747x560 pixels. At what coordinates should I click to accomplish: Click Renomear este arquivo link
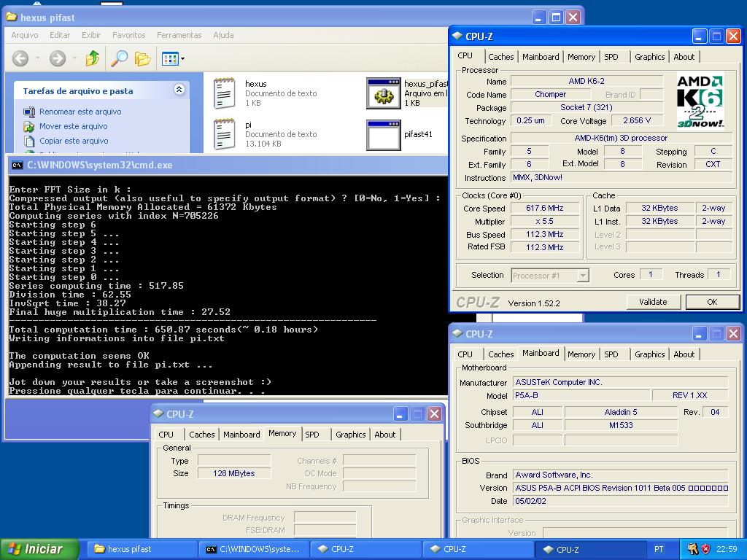80,112
